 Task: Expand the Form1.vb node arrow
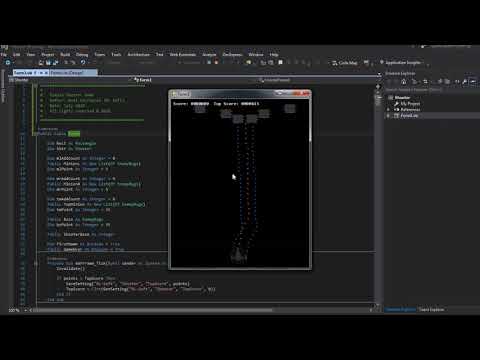388,115
